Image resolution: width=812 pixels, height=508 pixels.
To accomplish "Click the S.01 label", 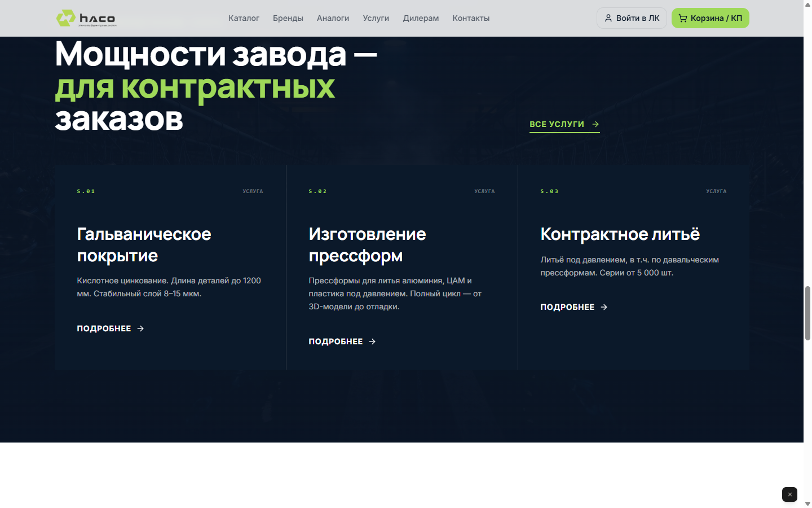I will point(86,191).
